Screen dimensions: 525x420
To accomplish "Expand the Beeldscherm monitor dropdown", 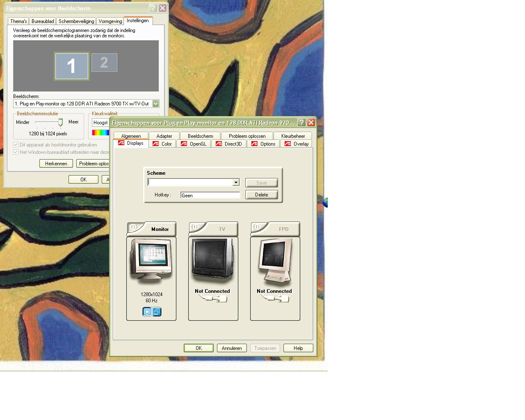I will (156, 104).
